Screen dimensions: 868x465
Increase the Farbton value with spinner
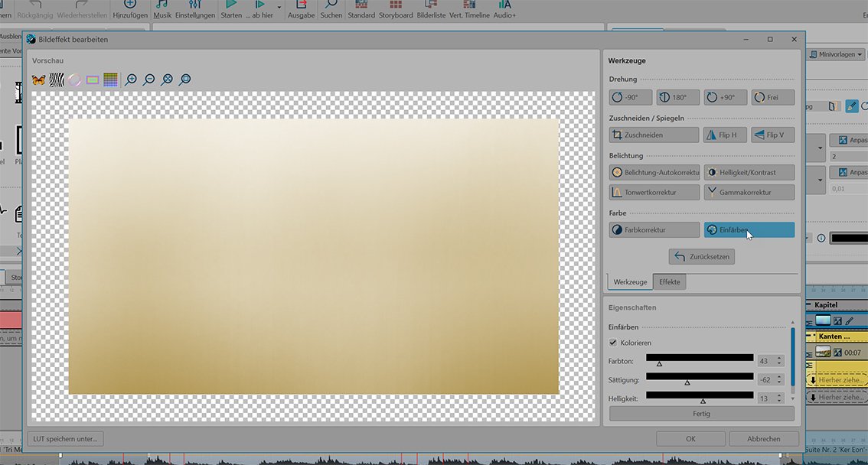point(779,358)
